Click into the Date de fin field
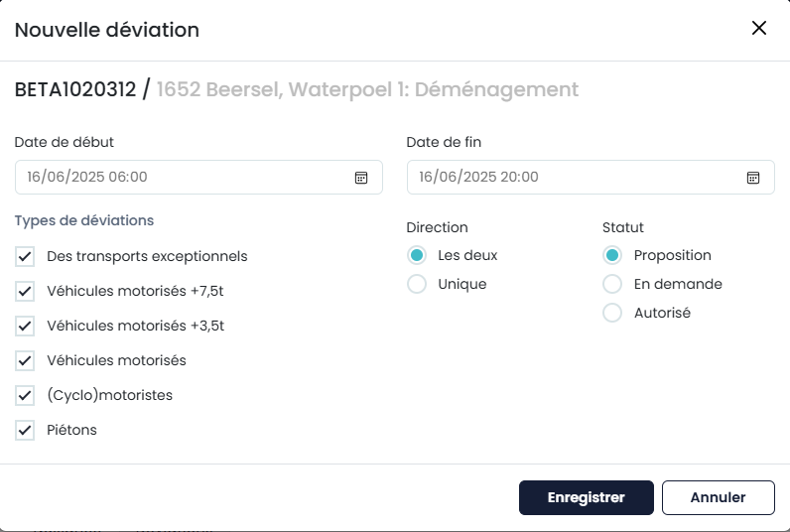 (x=591, y=178)
